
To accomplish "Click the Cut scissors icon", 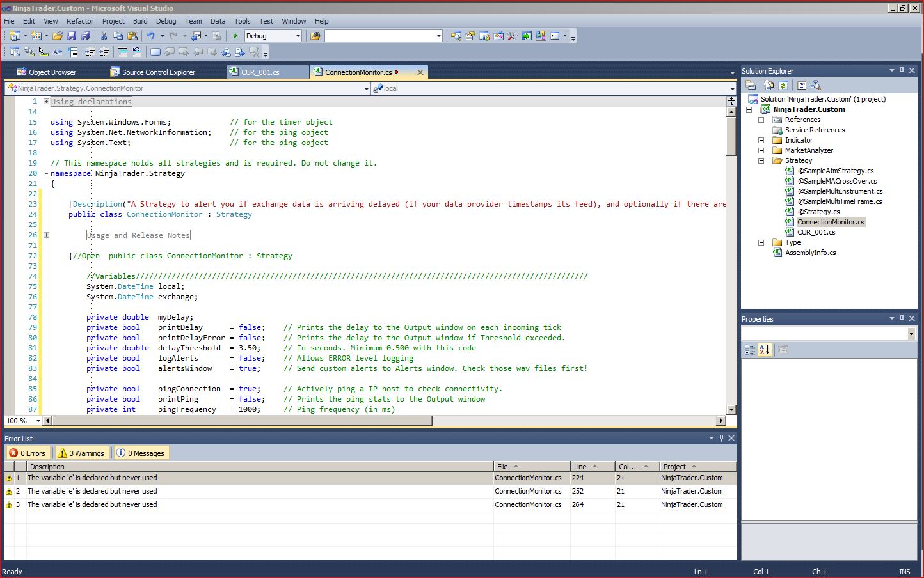I will click(x=104, y=36).
